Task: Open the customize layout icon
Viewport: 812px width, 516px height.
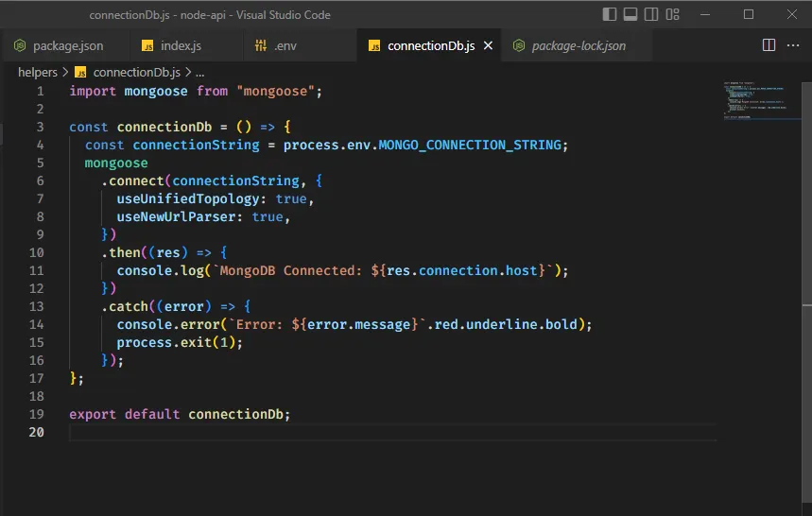Action: click(672, 14)
